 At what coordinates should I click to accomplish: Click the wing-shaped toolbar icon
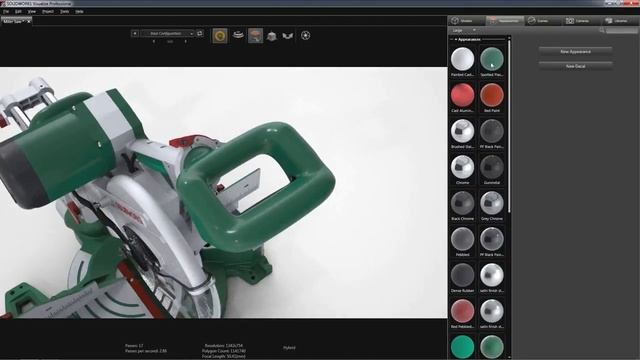pos(288,36)
